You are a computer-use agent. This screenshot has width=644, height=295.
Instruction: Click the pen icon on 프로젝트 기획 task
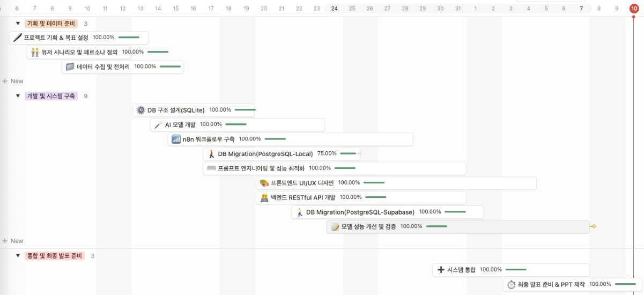click(x=17, y=38)
